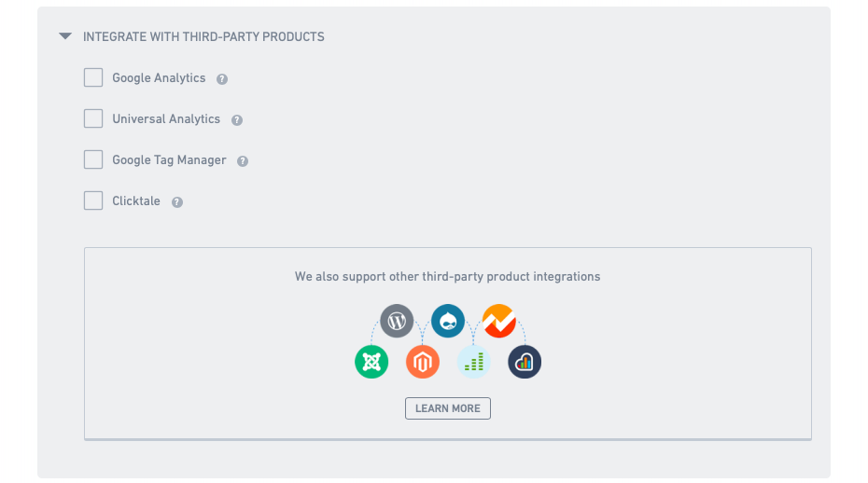
Task: Click the green bar chart icon
Action: [474, 362]
